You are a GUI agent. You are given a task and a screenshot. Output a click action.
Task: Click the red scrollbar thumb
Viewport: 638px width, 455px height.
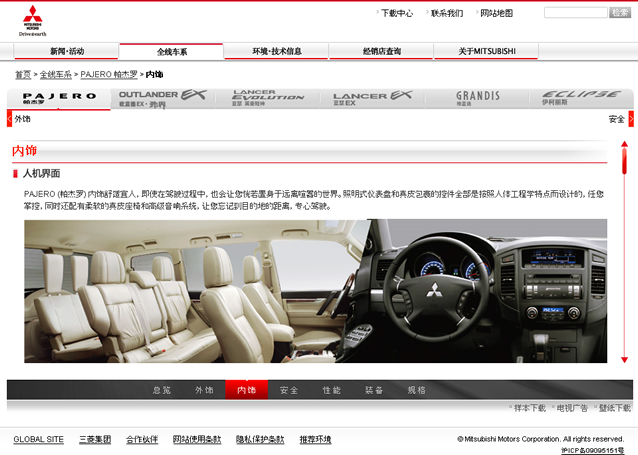point(624,161)
